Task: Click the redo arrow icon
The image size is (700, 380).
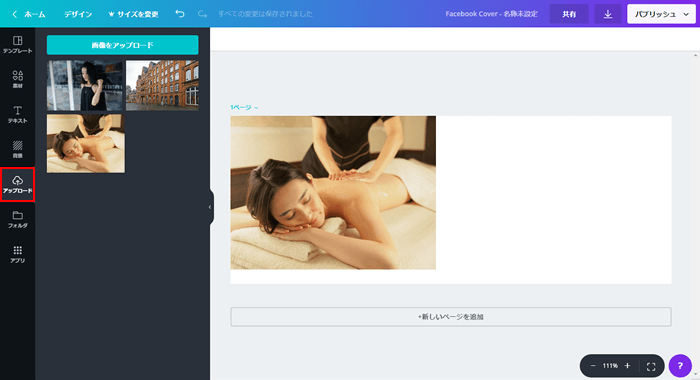Action: (x=202, y=14)
